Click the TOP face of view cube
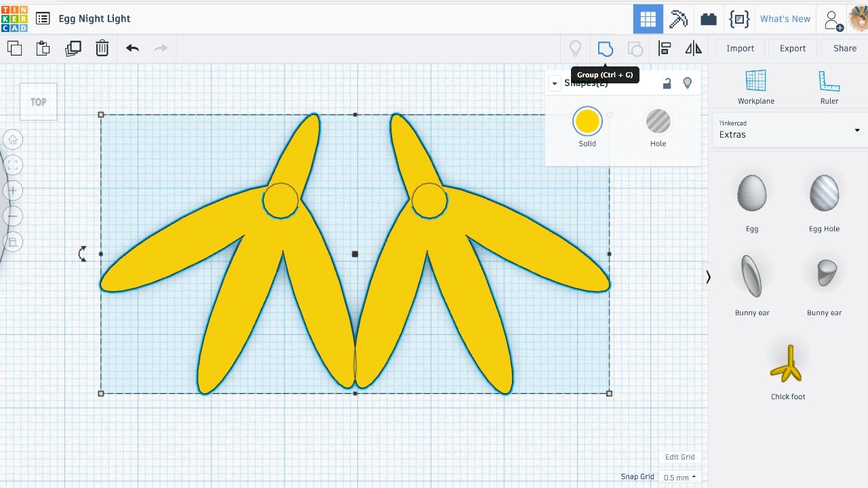The height and width of the screenshot is (488, 868). (x=39, y=102)
